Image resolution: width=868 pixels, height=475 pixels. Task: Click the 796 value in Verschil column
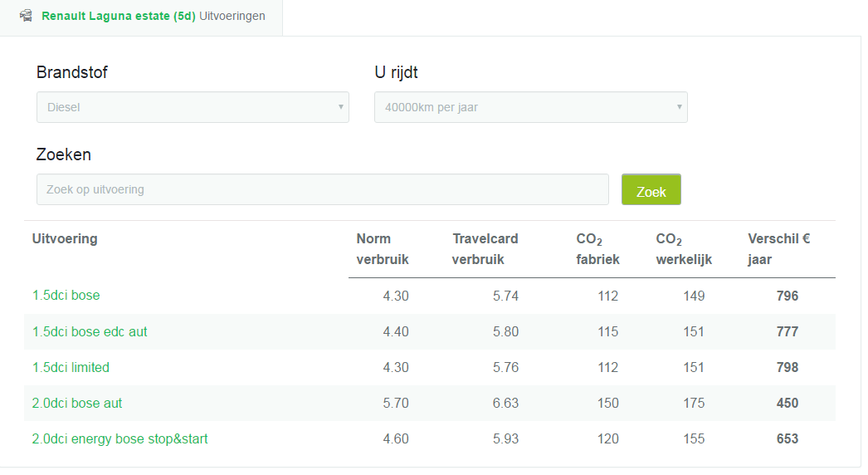(x=787, y=296)
